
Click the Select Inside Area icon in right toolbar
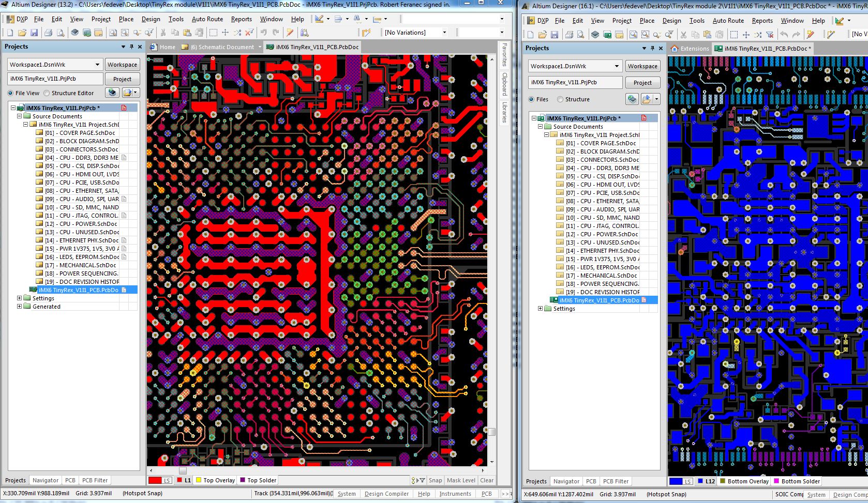click(734, 35)
